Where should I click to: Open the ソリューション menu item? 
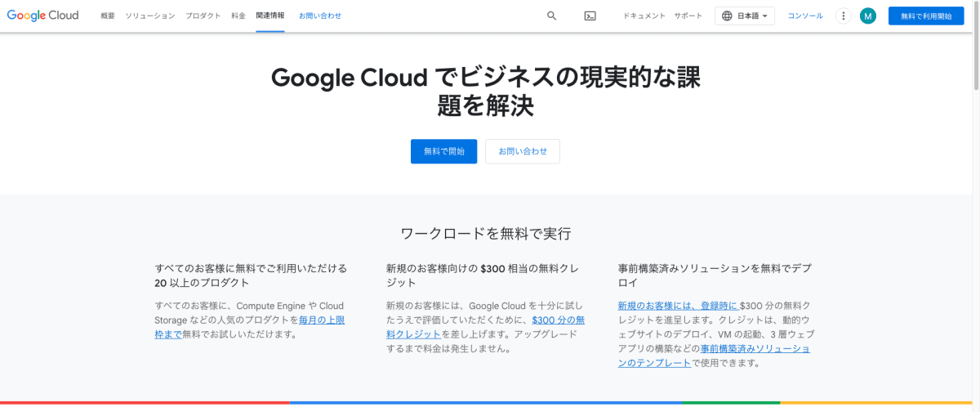click(x=149, y=16)
